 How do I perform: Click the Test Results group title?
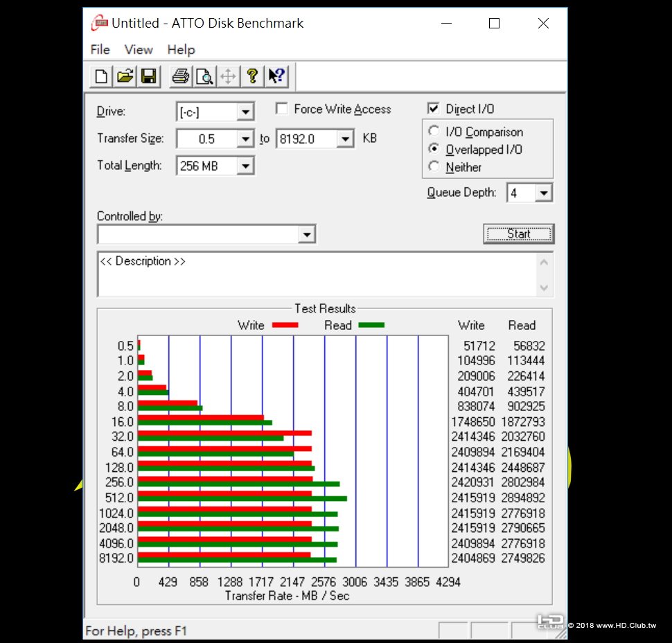click(325, 308)
